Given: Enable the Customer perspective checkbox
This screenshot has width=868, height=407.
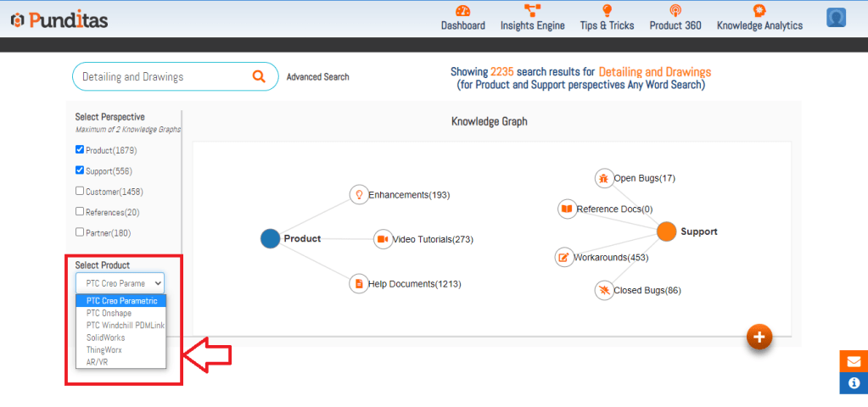Looking at the screenshot, I should click(80, 192).
